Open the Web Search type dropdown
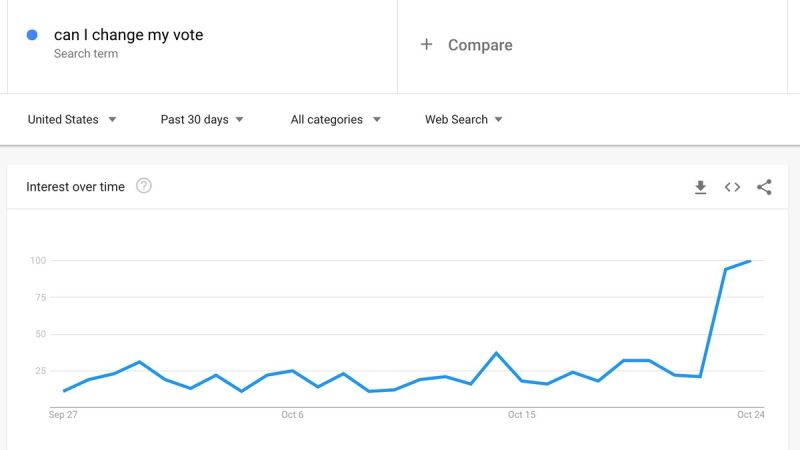This screenshot has height=450, width=800. (x=464, y=119)
